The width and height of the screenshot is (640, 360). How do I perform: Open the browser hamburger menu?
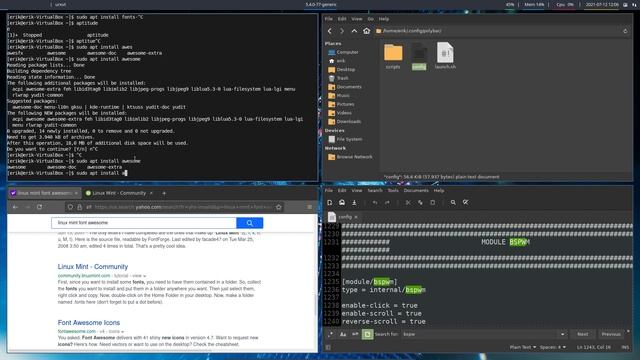[309, 207]
